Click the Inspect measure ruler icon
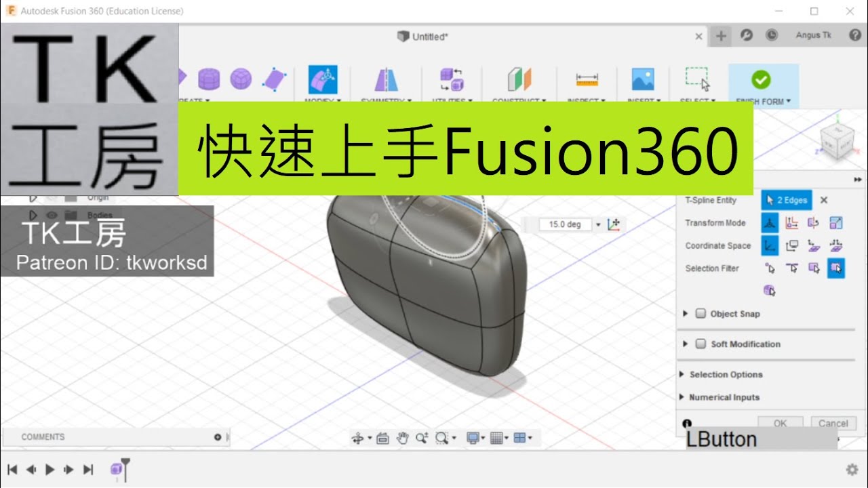This screenshot has width=868, height=488. (x=587, y=79)
